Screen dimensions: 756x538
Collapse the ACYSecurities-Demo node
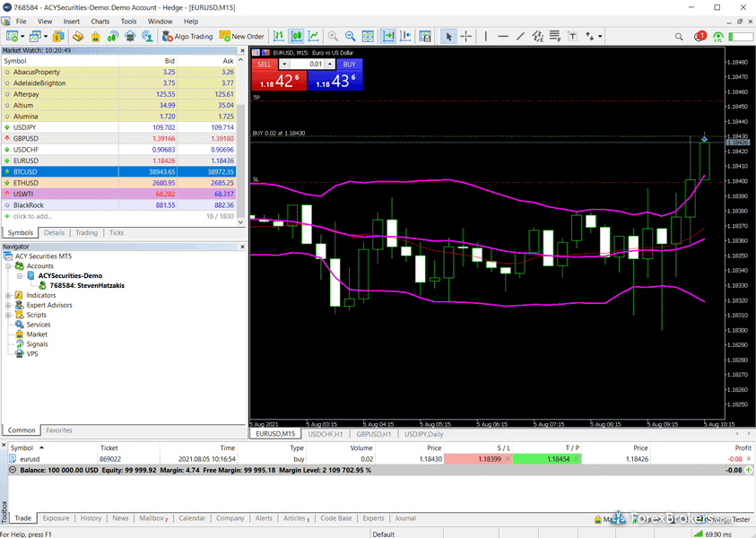[20, 276]
